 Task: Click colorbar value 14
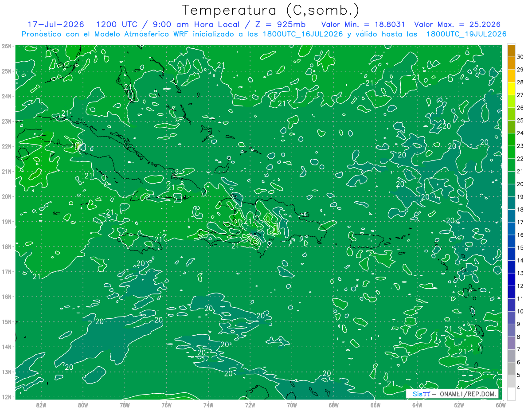520,260
